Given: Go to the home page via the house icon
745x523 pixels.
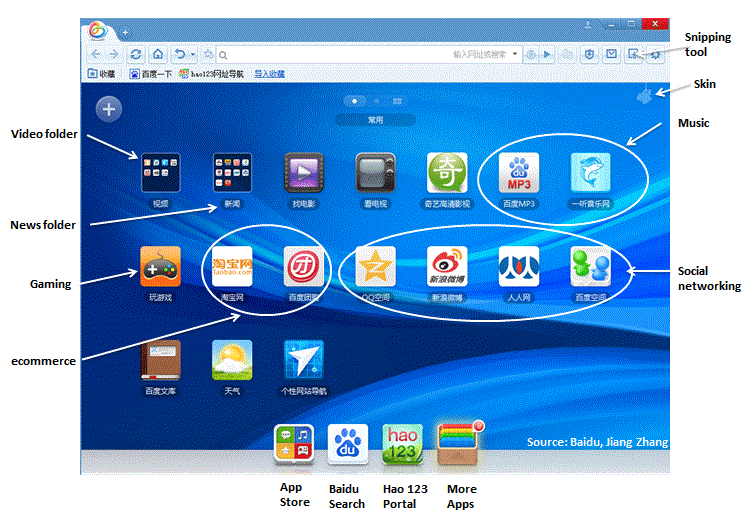Looking at the screenshot, I should coord(158,54).
